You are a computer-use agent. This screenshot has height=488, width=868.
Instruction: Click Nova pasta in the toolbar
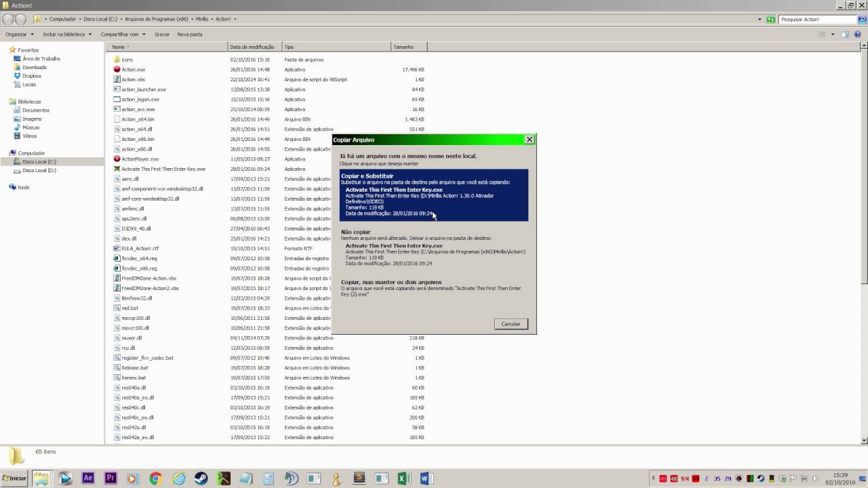tap(190, 34)
